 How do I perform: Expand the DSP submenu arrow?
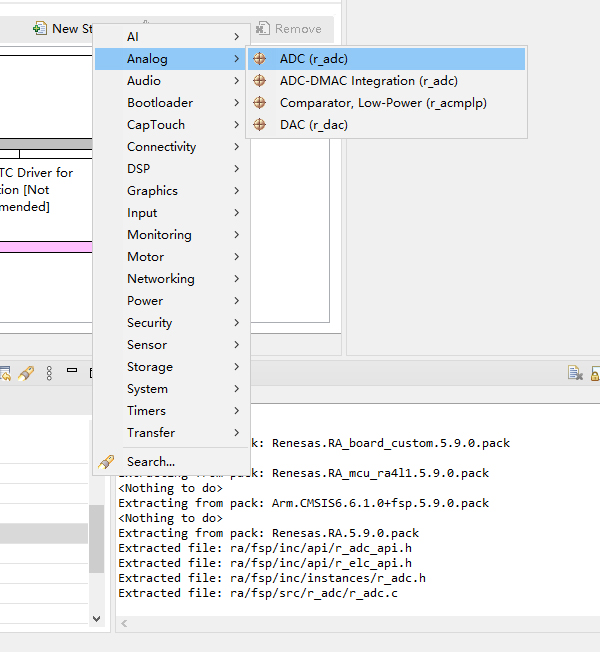tap(236, 168)
